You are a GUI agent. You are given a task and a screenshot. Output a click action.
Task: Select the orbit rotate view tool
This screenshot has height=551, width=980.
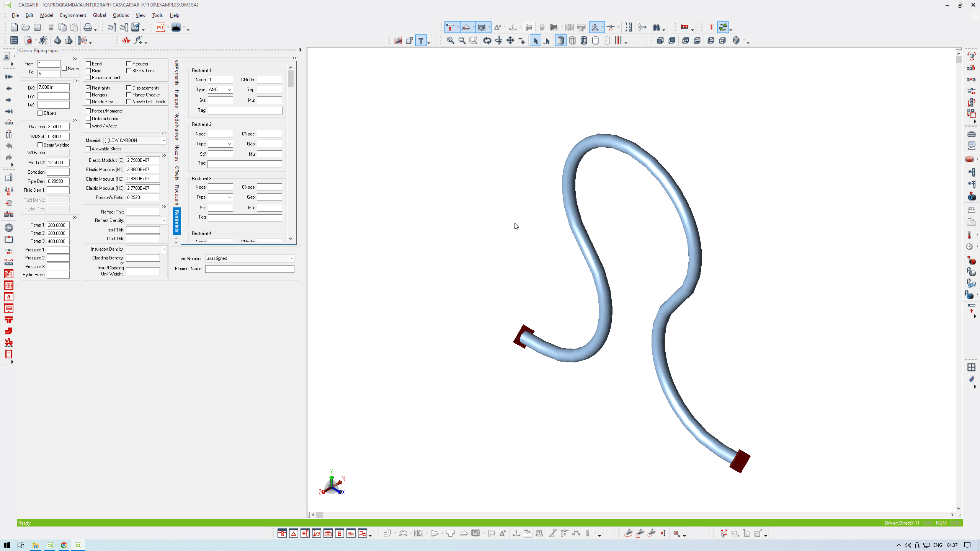487,41
